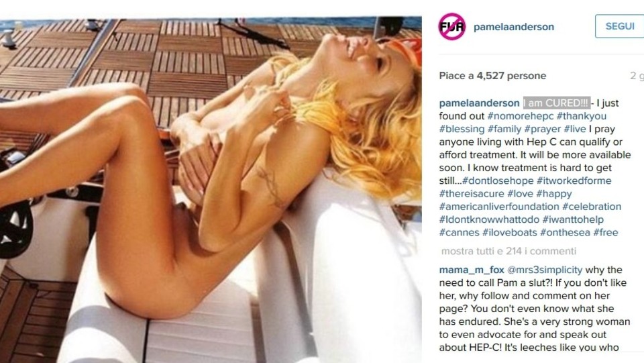
Task: Follow the #thankyou hashtag link
Action: click(x=582, y=116)
